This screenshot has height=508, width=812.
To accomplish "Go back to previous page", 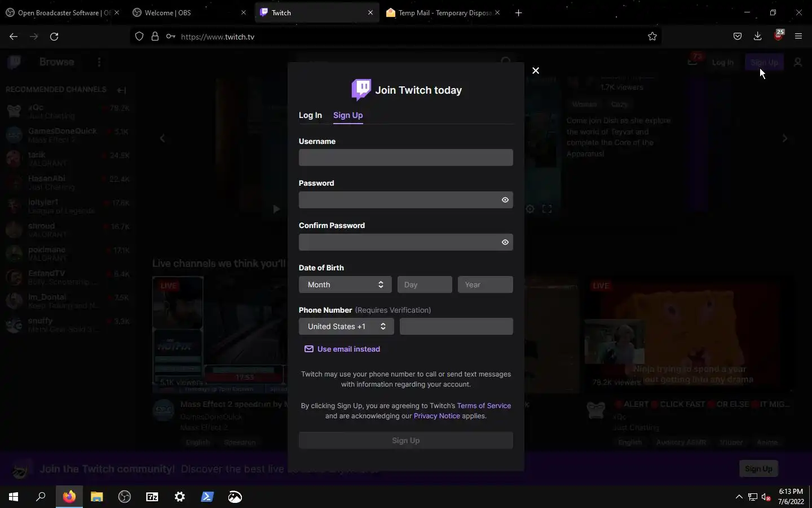I will pos(14,37).
